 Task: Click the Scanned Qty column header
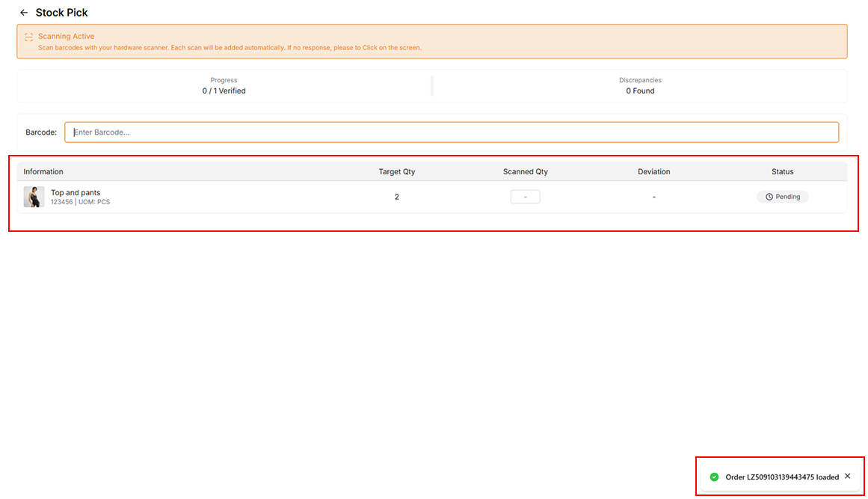coord(526,171)
